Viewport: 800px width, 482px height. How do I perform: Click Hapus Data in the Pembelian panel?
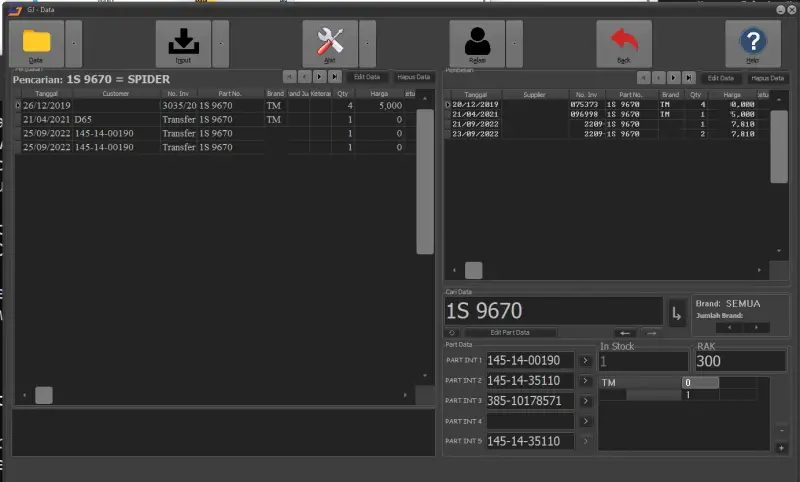pyautogui.click(x=767, y=78)
